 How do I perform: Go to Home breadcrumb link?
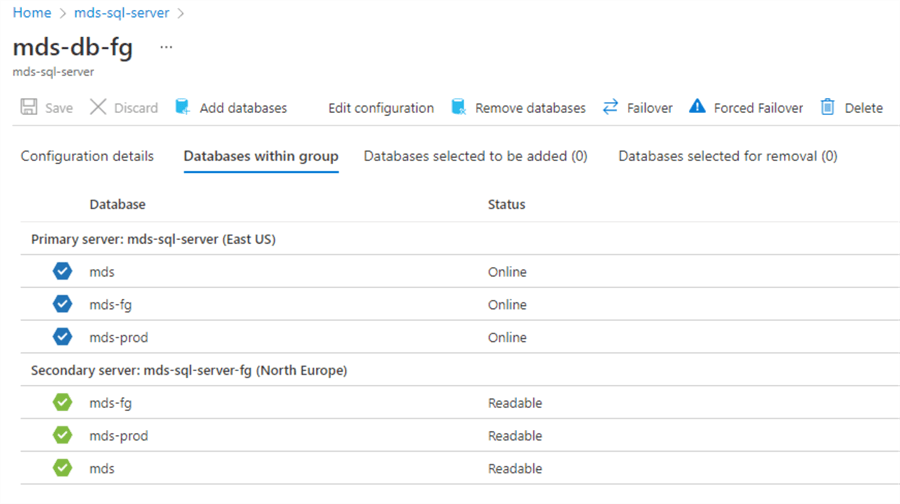click(x=31, y=13)
